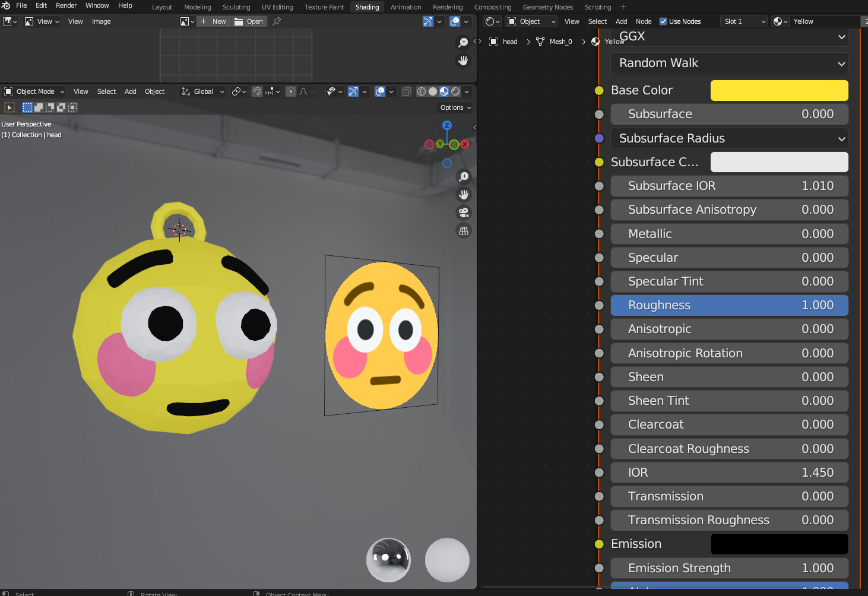Viewport: 868px width, 596px height.
Task: Toggle X-ray mode in viewport header
Action: point(406,91)
